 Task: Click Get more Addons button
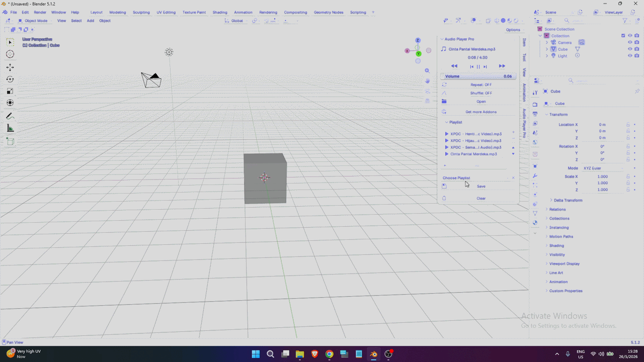[481, 112]
